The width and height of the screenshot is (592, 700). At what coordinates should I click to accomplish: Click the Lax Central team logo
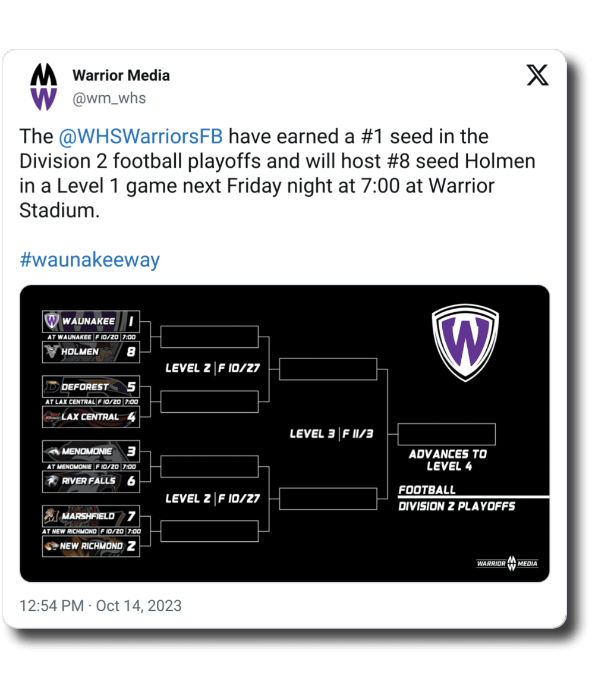(52, 417)
